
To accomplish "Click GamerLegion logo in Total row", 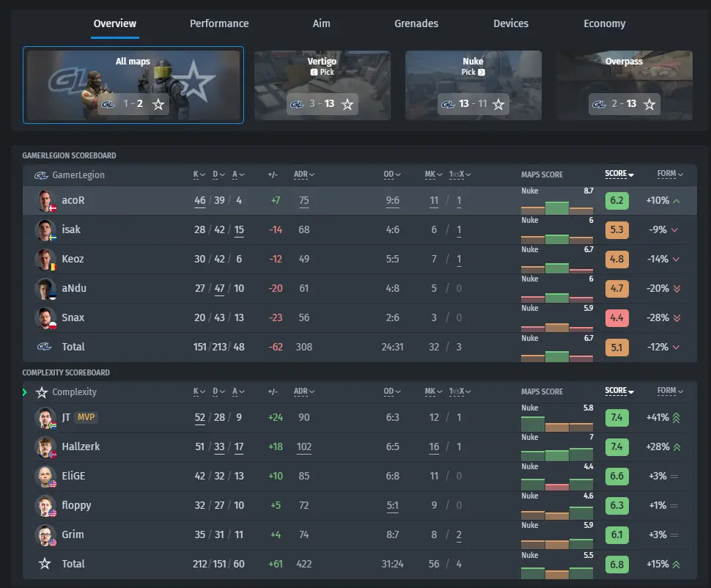I will [x=44, y=347].
